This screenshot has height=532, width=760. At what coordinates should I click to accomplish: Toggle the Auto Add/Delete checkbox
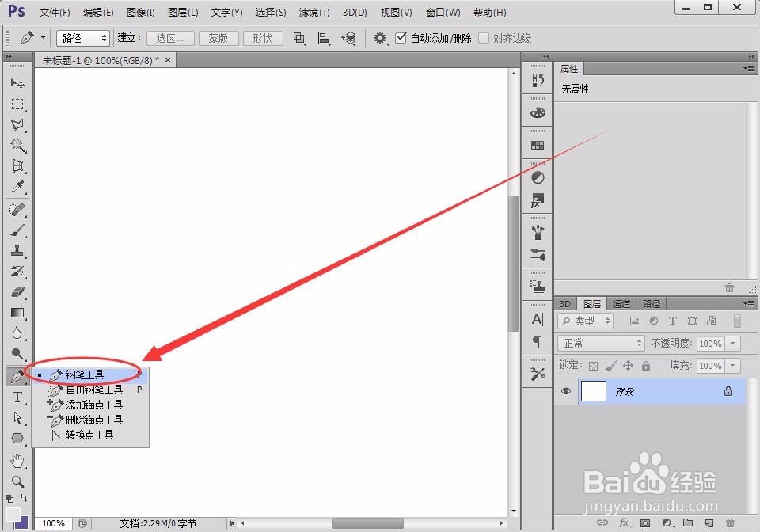[401, 38]
